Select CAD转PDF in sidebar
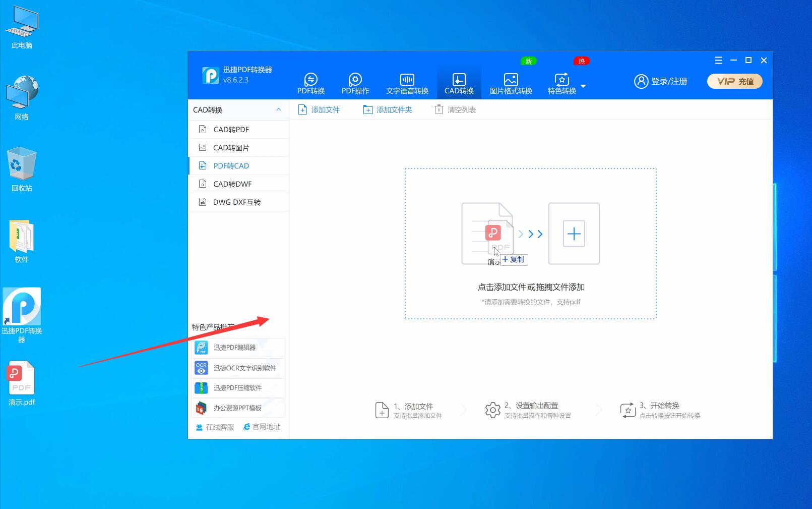The width and height of the screenshot is (812, 509). click(238, 130)
